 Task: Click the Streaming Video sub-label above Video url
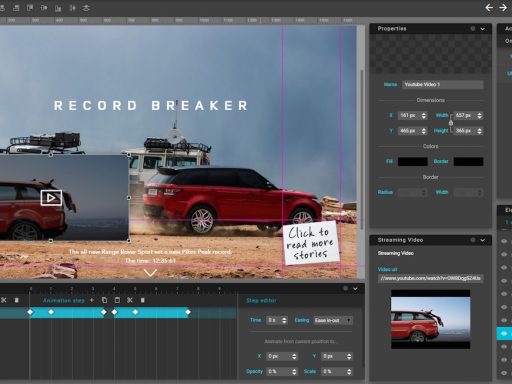[396, 253]
